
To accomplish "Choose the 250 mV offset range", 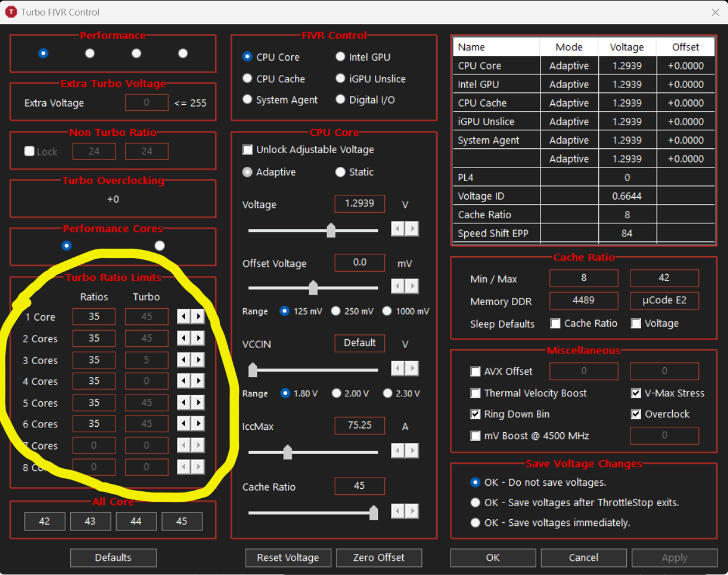I will [336, 311].
